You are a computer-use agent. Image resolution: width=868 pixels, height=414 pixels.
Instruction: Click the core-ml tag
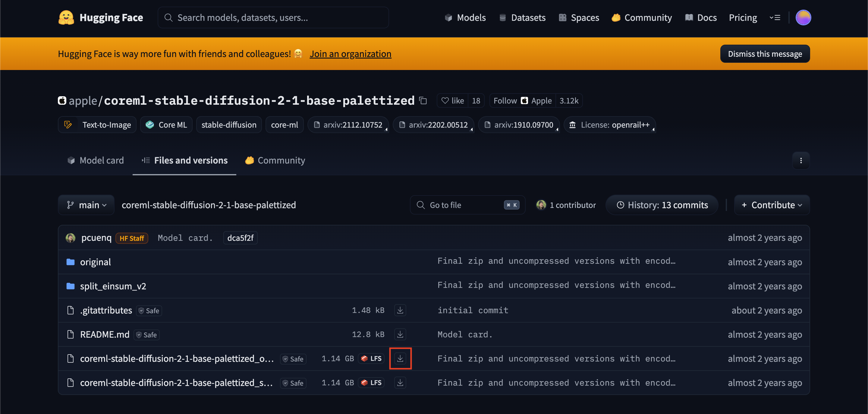(285, 125)
